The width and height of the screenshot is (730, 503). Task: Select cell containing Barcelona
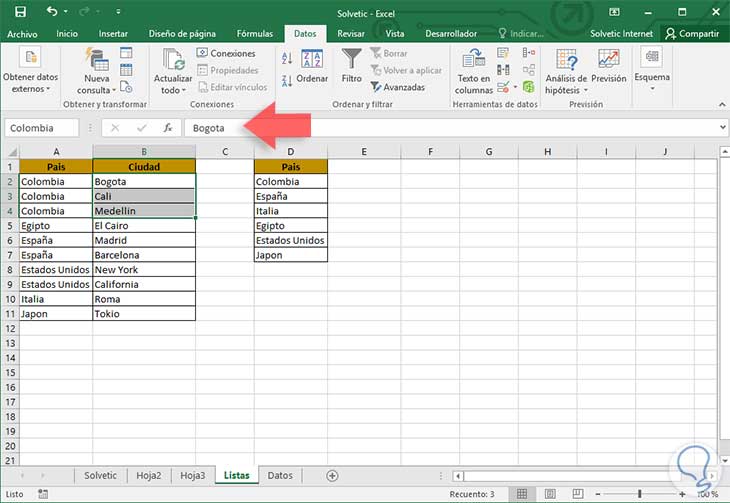point(144,255)
